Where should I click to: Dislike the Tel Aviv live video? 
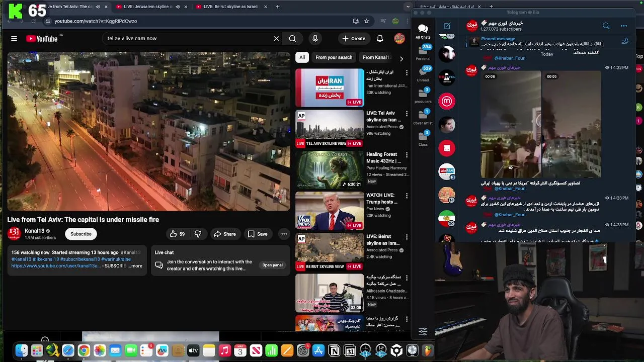tap(198, 234)
